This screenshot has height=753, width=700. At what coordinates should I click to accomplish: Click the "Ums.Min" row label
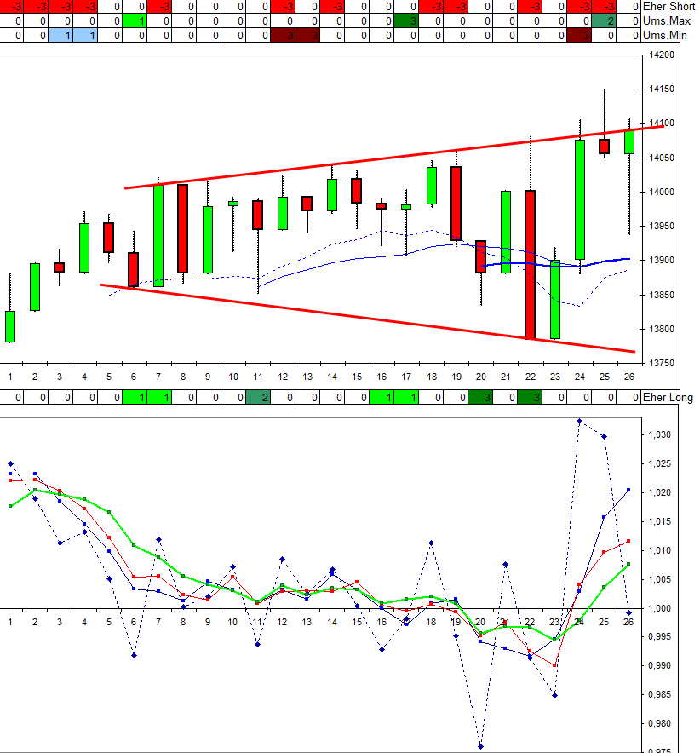(665, 35)
